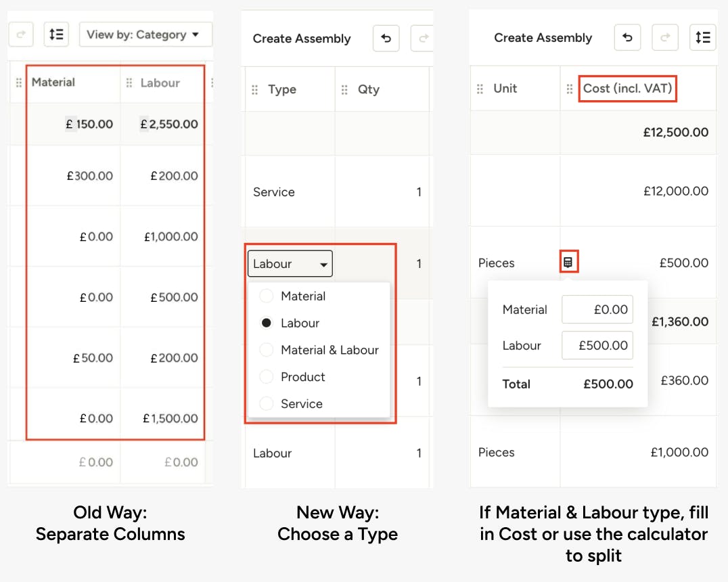728x582 pixels.
Task: Click drag handle next to Qty column
Action: point(344,89)
